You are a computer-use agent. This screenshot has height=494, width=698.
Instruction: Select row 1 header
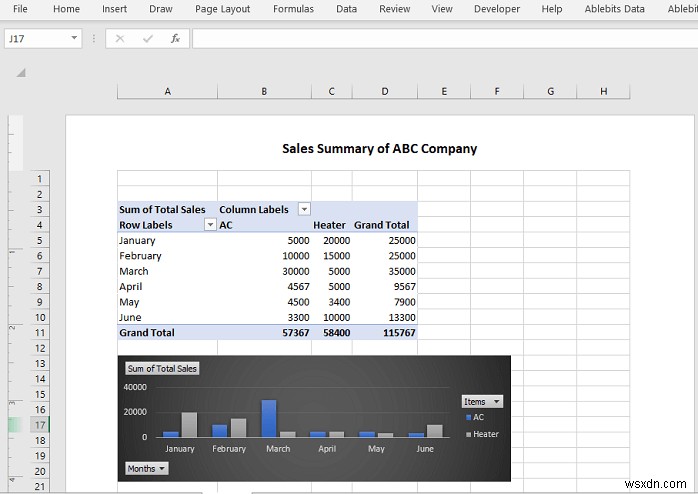coord(40,179)
